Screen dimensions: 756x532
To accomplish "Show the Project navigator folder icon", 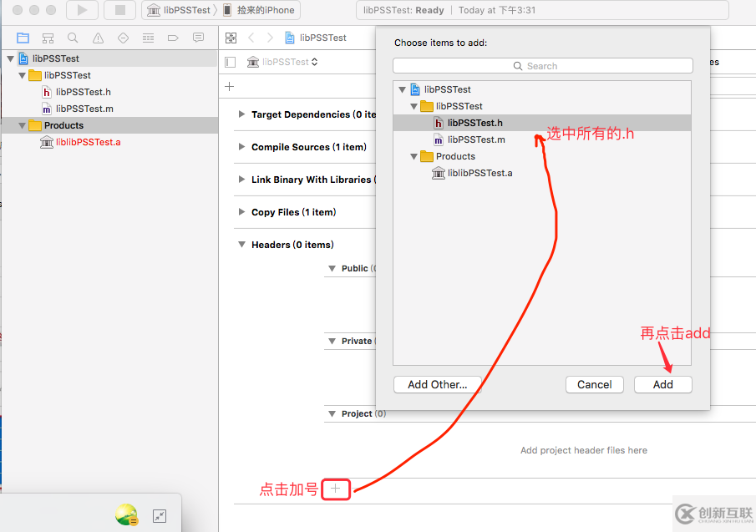I will coord(23,38).
